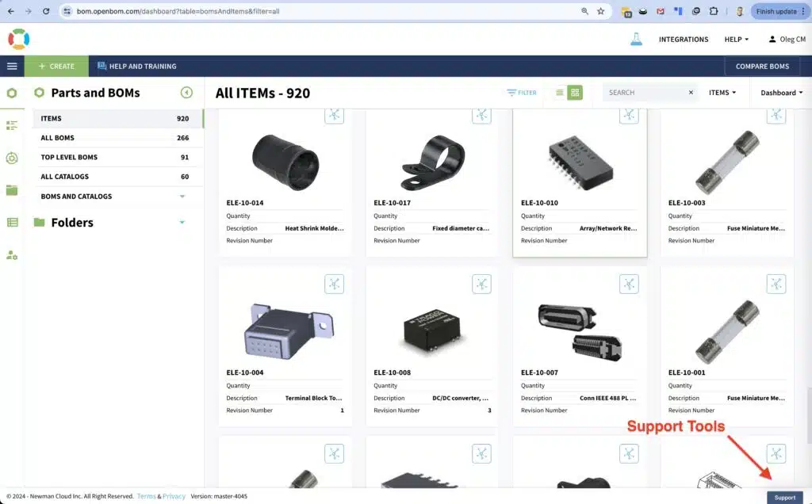Click the table grid icon in left sidebar
812x504 pixels.
pos(12,223)
